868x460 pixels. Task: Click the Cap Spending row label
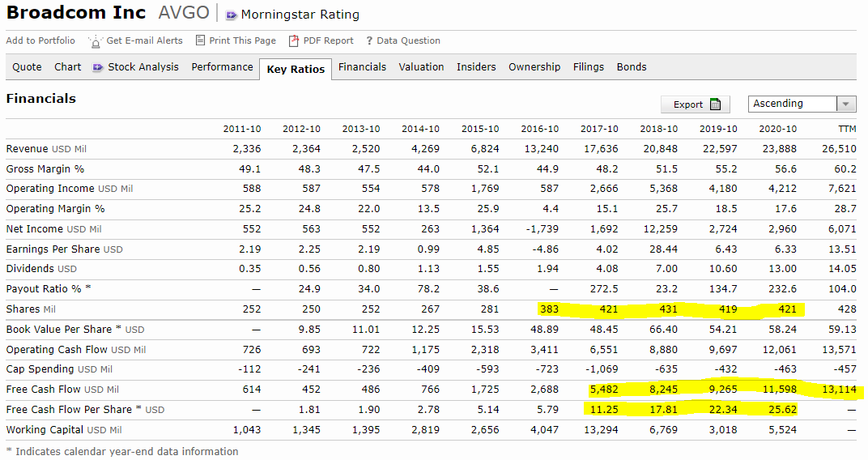(59, 369)
